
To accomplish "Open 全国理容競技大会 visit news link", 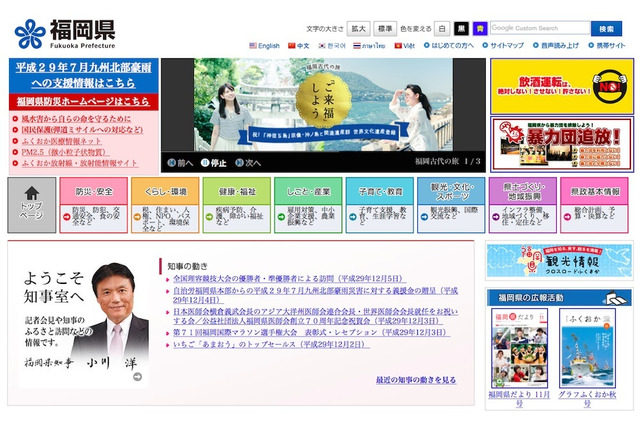I will coord(289,279).
